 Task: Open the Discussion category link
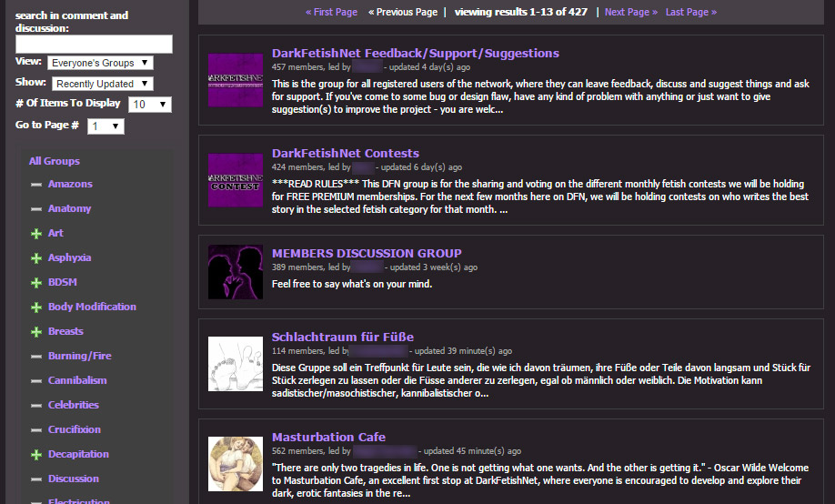click(74, 479)
